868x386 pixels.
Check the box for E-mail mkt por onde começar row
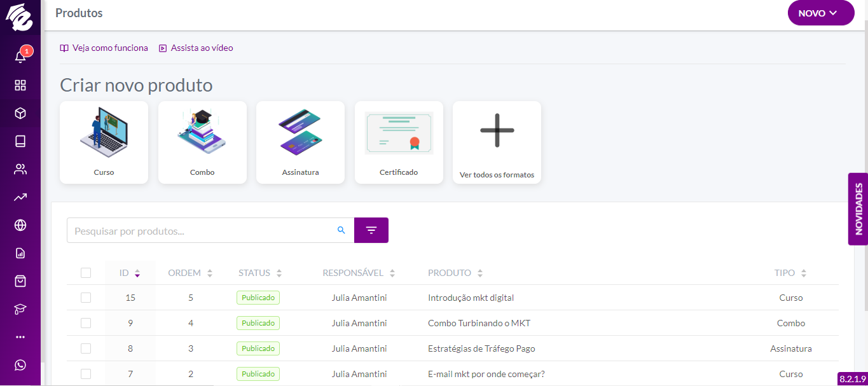tap(86, 374)
